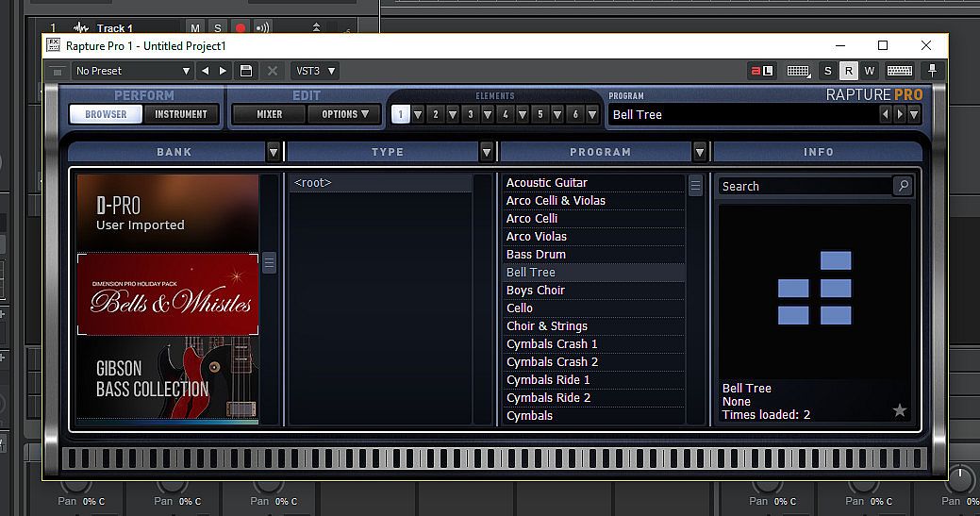The height and width of the screenshot is (516, 980).
Task: Click the save preset floppy disk icon
Action: click(x=246, y=71)
